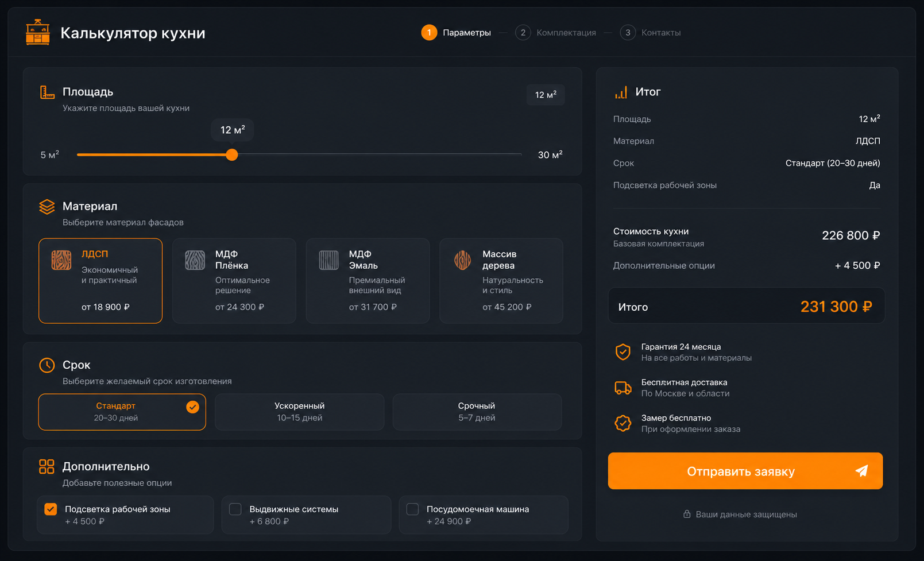Click Срок value Стандарт (20–30 дней)
924x561 pixels.
(x=833, y=163)
